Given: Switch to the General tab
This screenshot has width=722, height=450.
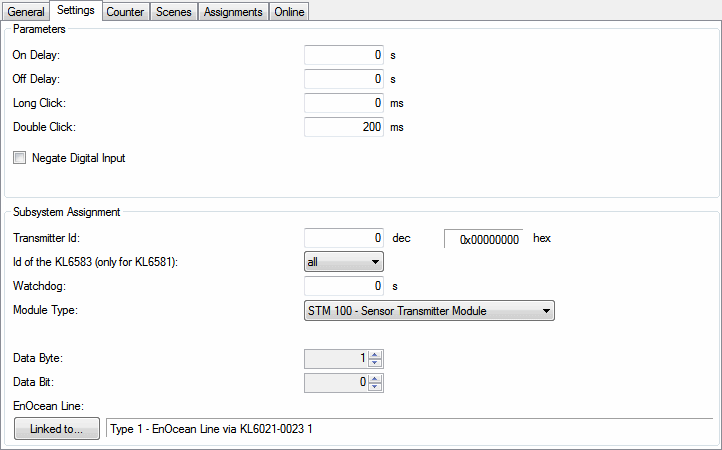Looking at the screenshot, I should (x=26, y=12).
